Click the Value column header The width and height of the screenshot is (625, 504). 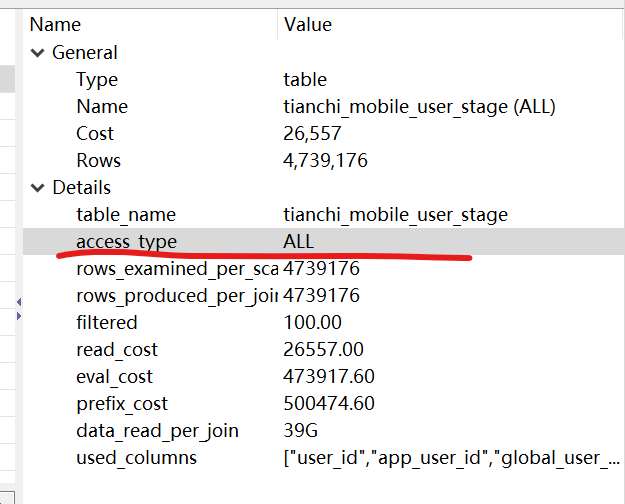click(308, 25)
